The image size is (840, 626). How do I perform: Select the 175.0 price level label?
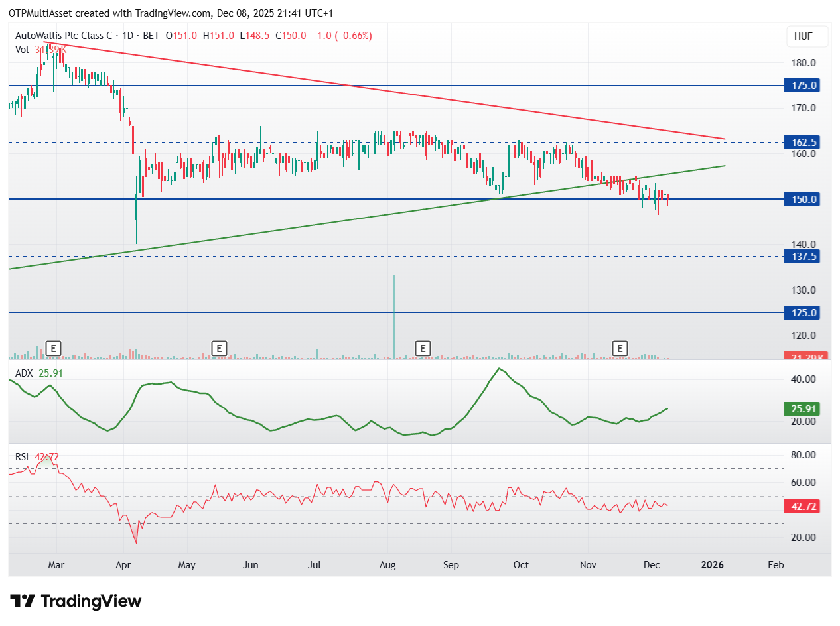coord(801,86)
